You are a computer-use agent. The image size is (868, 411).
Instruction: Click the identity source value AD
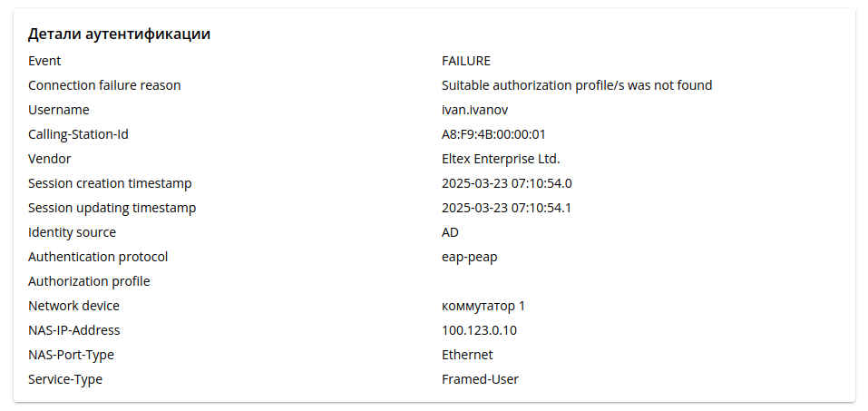click(450, 232)
